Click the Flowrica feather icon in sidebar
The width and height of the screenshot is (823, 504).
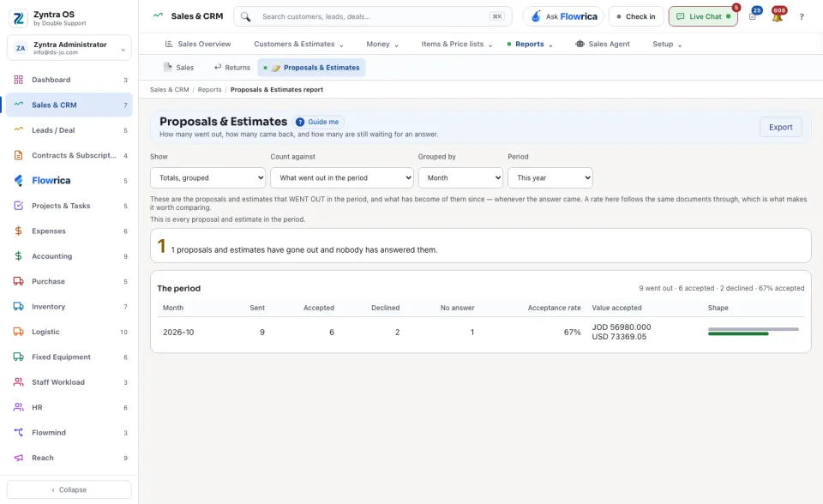coord(18,181)
